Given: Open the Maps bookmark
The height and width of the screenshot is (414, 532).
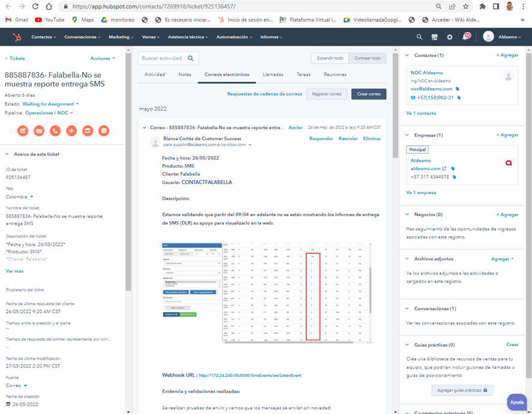Looking at the screenshot, I should pos(83,20).
